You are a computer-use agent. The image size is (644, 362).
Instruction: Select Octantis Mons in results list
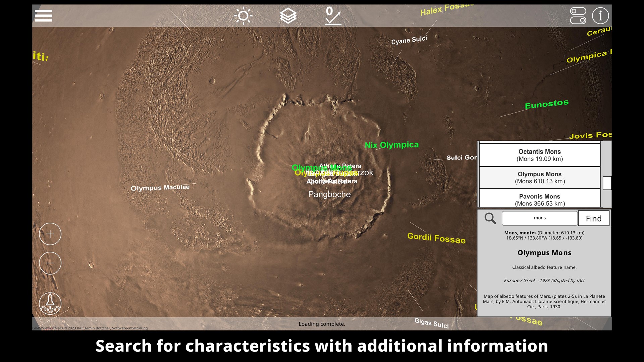point(539,155)
